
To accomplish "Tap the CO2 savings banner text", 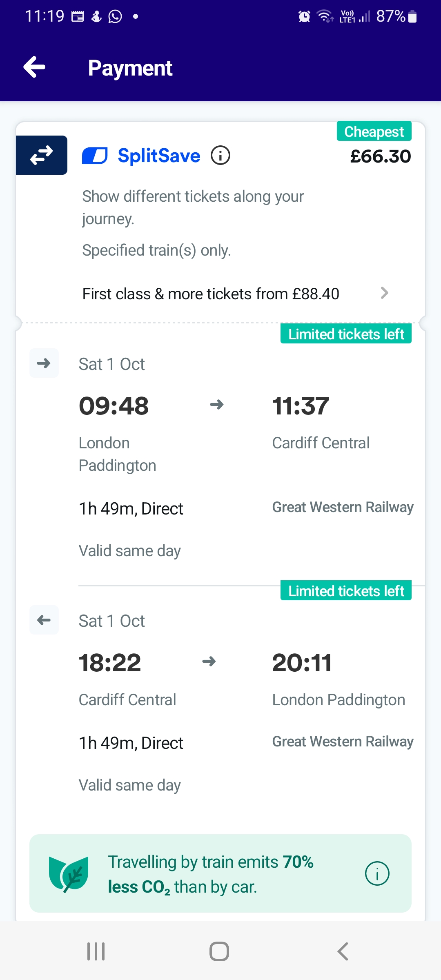I will point(210,874).
